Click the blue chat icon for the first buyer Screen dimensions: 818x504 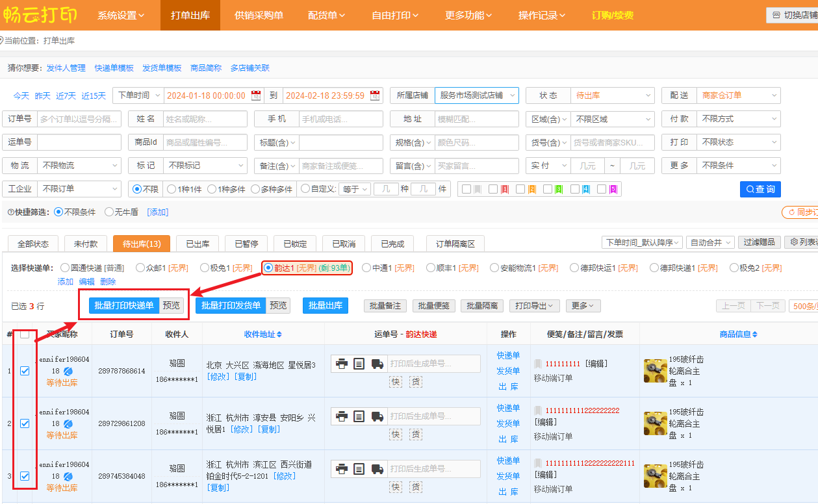point(68,371)
